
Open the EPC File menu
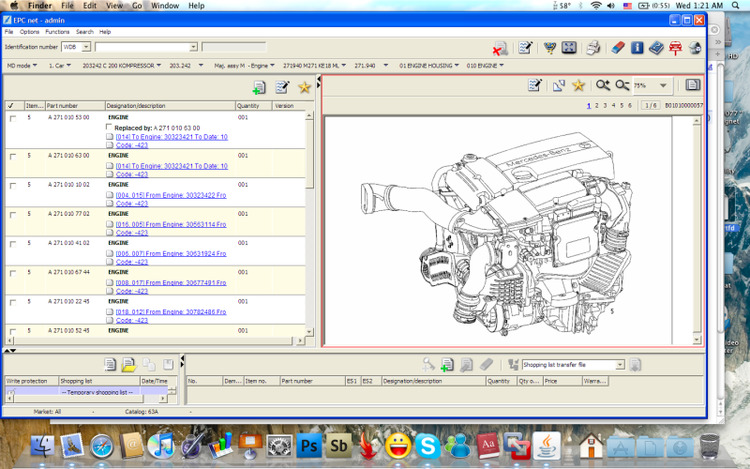click(x=9, y=32)
